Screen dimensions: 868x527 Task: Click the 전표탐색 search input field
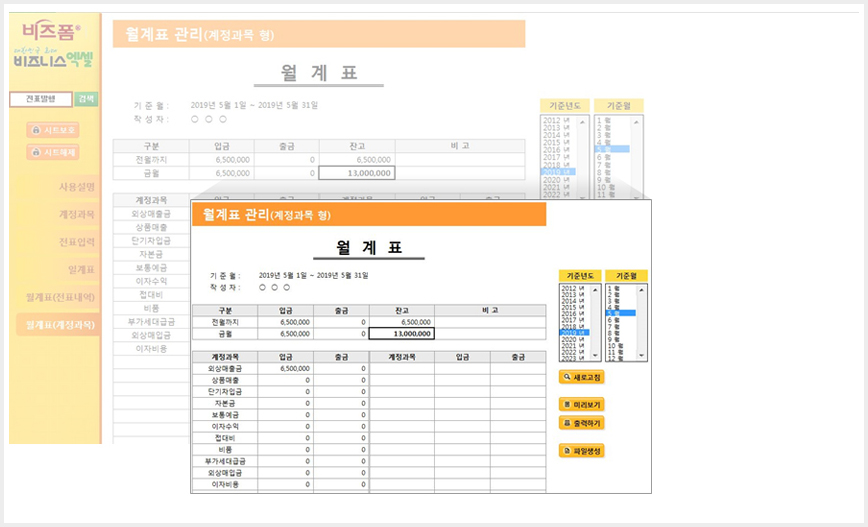pyautogui.click(x=41, y=99)
